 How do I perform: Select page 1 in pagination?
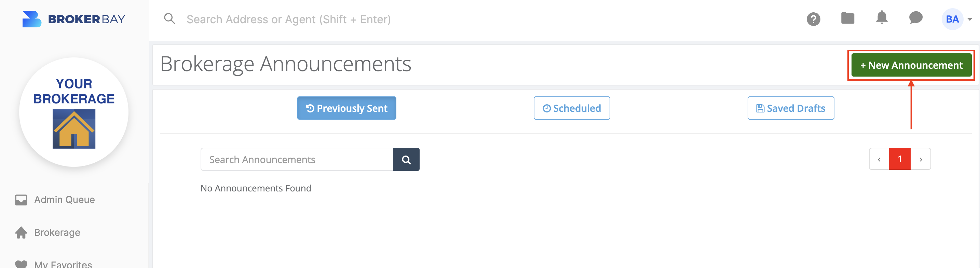click(899, 159)
